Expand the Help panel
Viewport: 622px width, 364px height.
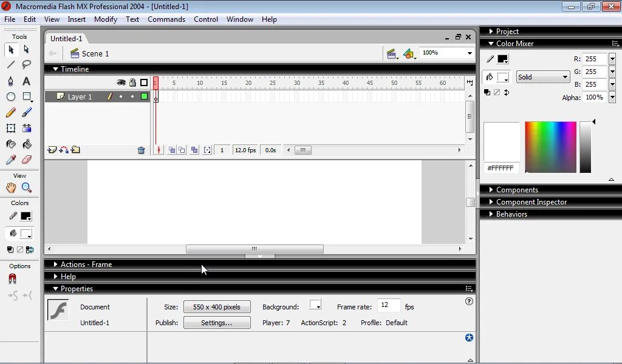point(55,277)
